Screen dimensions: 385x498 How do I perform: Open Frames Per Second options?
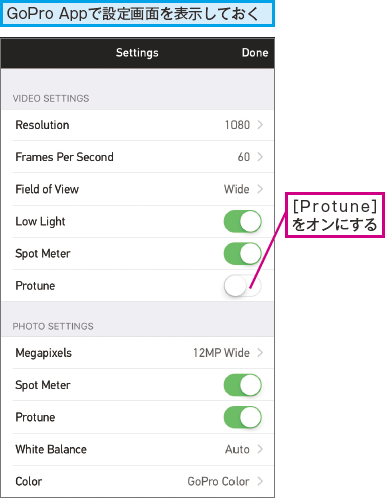pyautogui.click(x=138, y=157)
